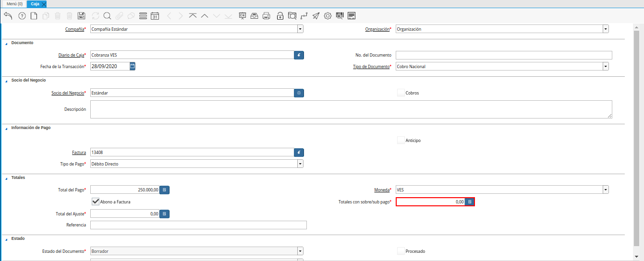
Task: Click the Factura field label link
Action: [x=79, y=153]
